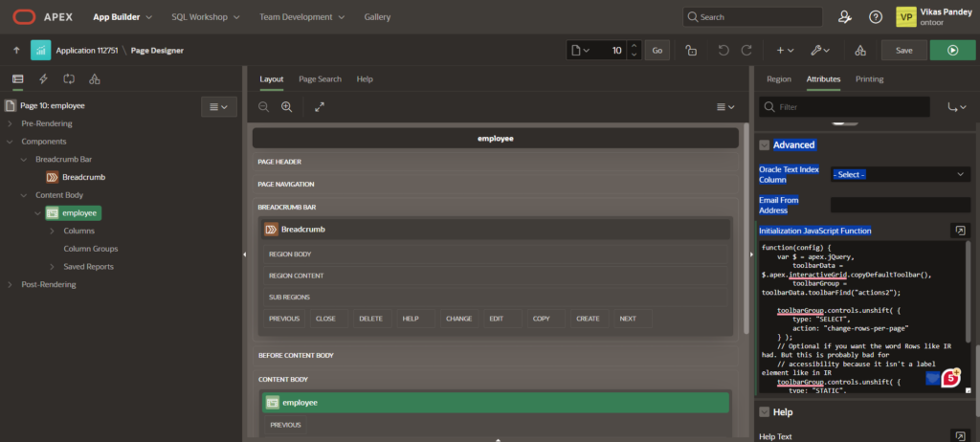This screenshot has height=442, width=980.
Task: Collapse the Components tree node
Action: click(11, 142)
